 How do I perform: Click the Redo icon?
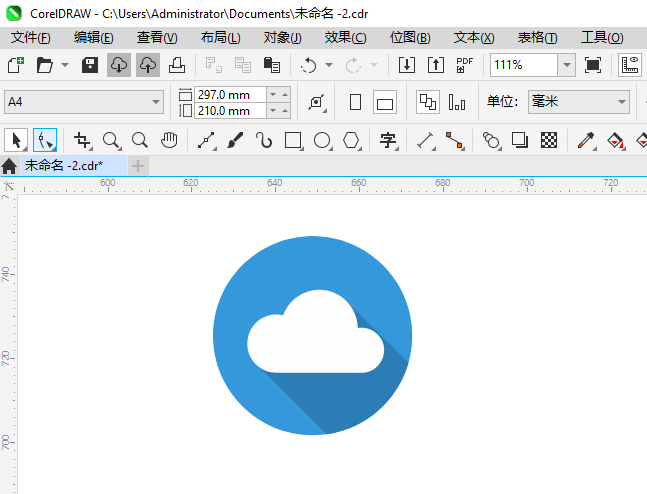coord(353,65)
